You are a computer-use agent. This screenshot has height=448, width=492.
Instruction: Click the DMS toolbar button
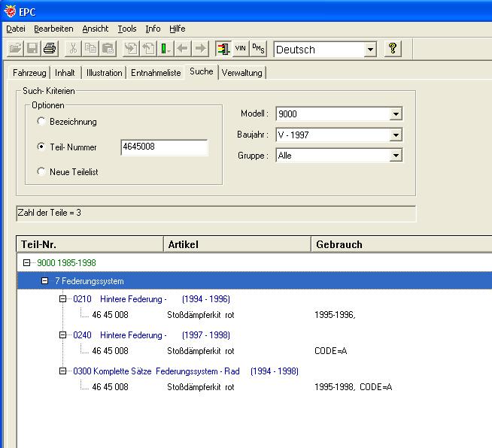(258, 49)
